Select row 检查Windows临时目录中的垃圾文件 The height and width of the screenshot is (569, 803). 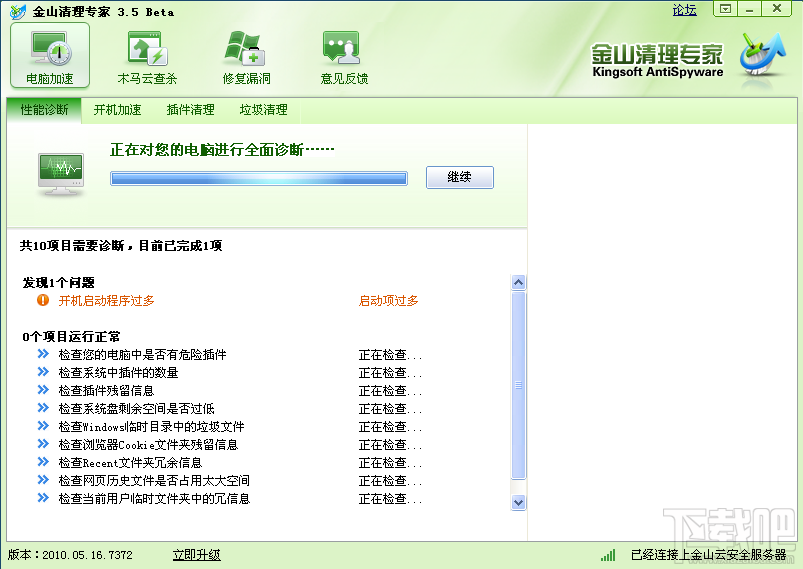click(229, 426)
